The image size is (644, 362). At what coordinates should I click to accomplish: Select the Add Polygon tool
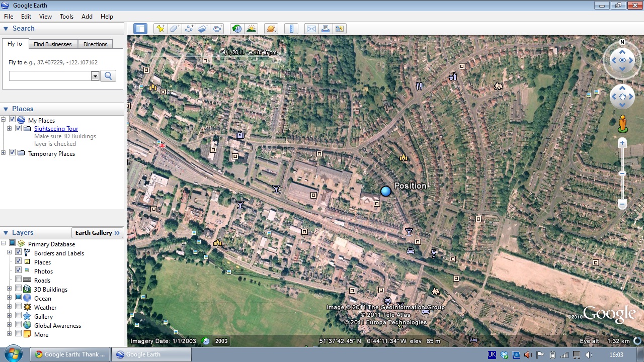tap(175, 29)
